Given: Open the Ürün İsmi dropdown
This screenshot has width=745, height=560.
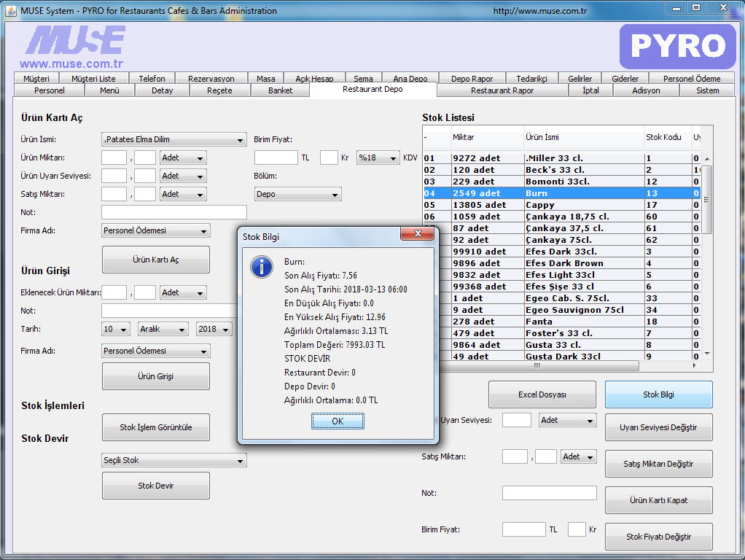Looking at the screenshot, I should tap(174, 139).
